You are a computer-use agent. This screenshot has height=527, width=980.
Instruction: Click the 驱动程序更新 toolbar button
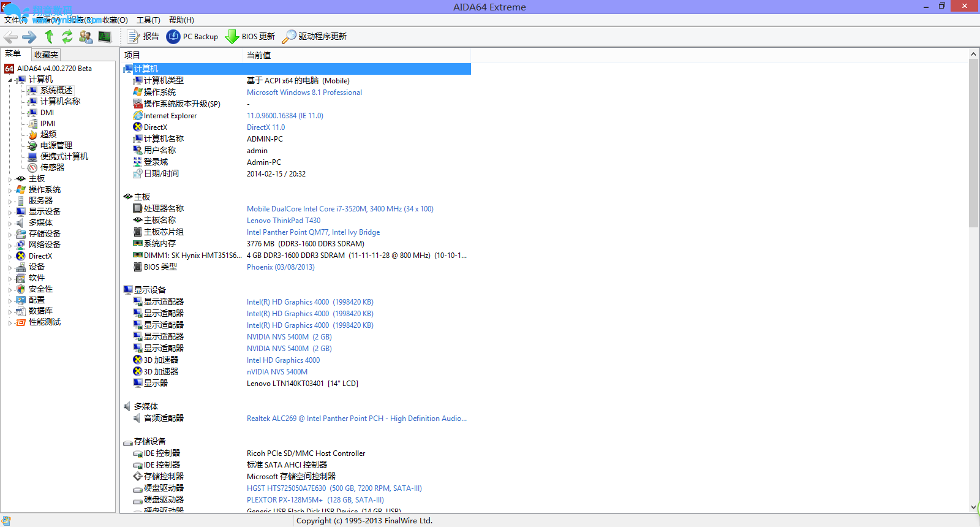tap(314, 37)
